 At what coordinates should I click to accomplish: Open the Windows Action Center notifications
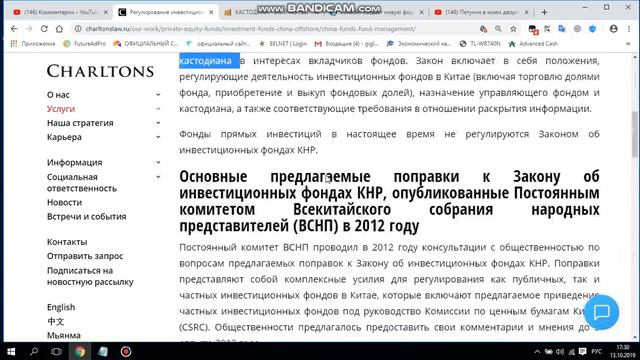pyautogui.click(x=582, y=351)
